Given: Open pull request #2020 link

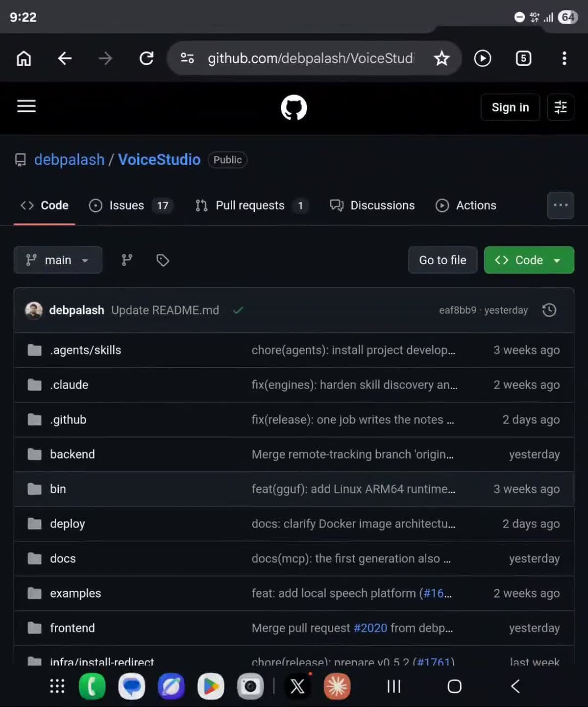Looking at the screenshot, I should pos(370,628).
